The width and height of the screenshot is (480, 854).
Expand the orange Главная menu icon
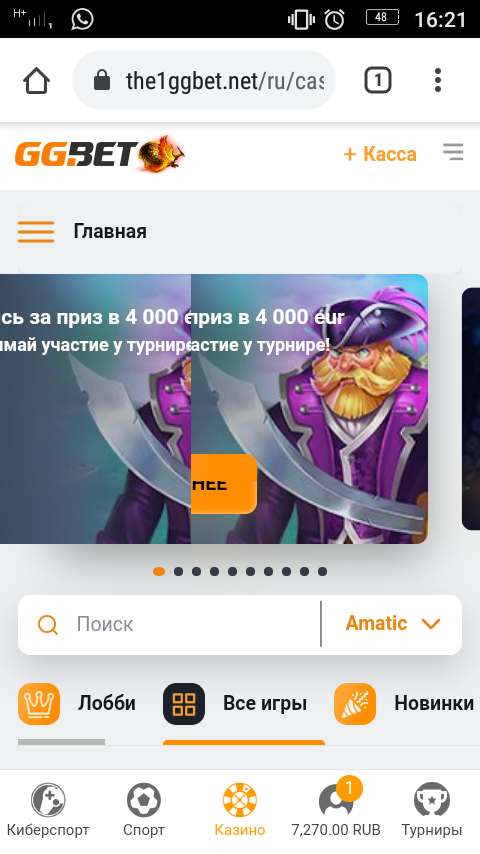coord(36,231)
